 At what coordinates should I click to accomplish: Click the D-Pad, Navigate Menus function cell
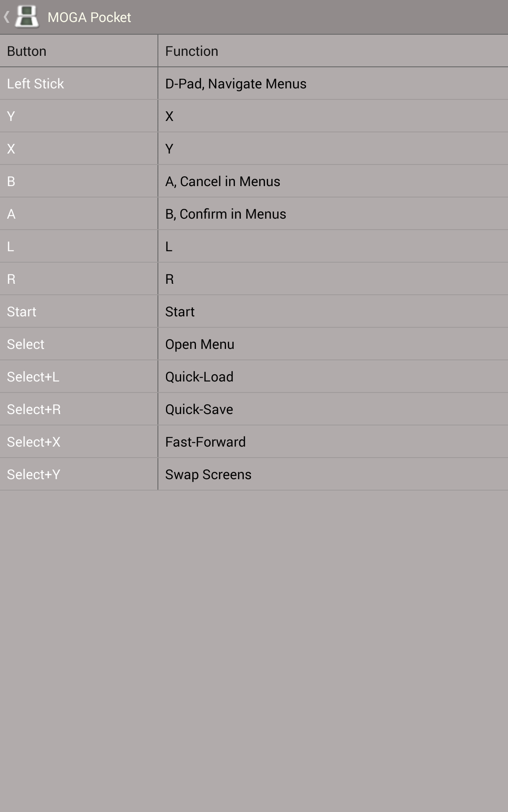pos(235,83)
